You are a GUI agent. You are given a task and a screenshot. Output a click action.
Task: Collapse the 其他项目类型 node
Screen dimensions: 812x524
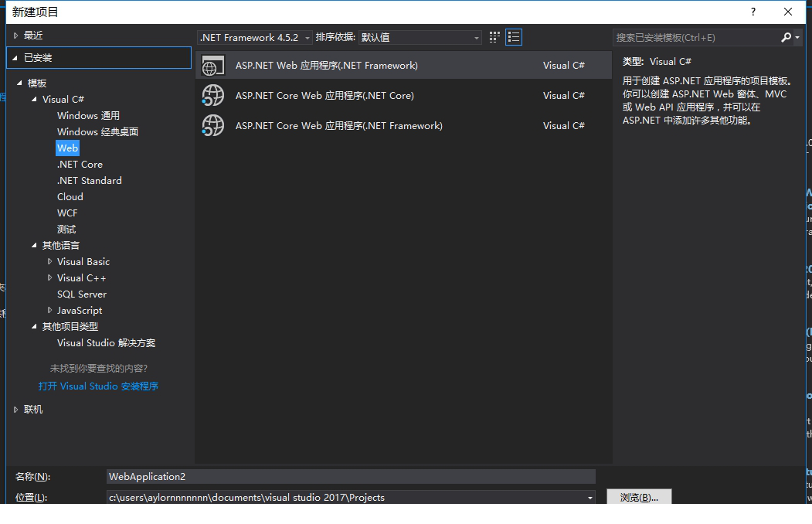[34, 326]
